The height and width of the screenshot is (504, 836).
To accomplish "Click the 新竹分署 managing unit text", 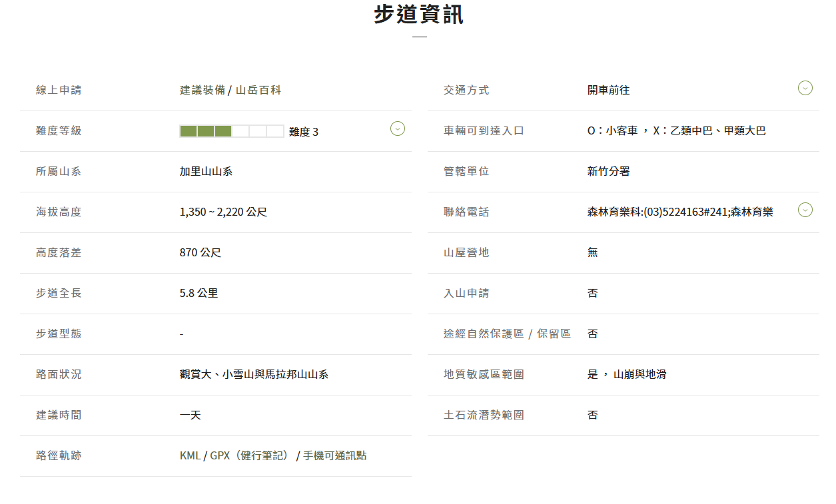I will pyautogui.click(x=608, y=171).
